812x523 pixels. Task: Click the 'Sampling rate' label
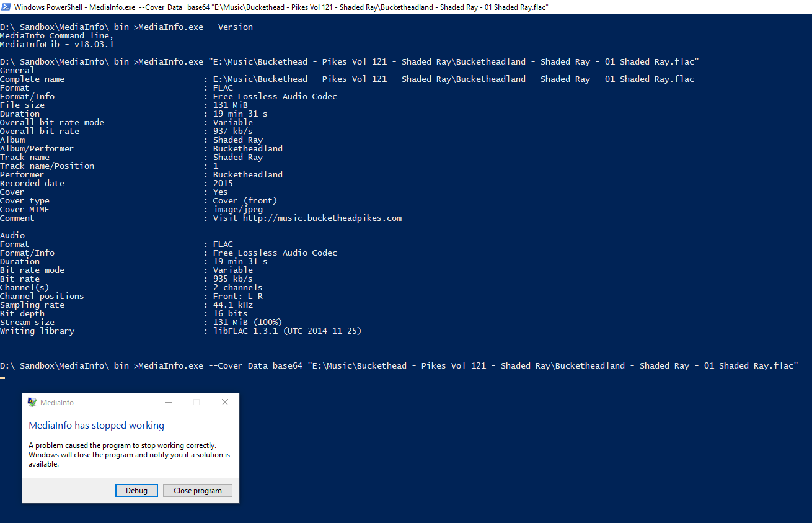click(32, 305)
